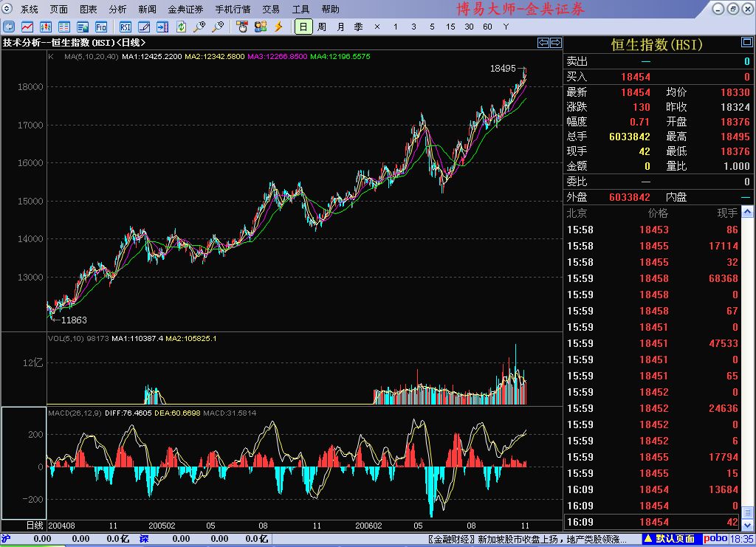Select the 15-minute period button
756x547 pixels.
450,27
